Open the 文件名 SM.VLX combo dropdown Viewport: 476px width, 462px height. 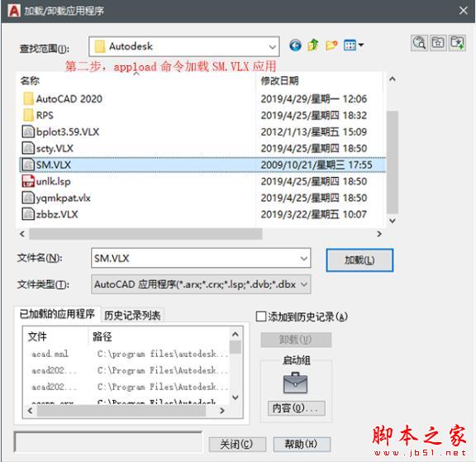(303, 259)
